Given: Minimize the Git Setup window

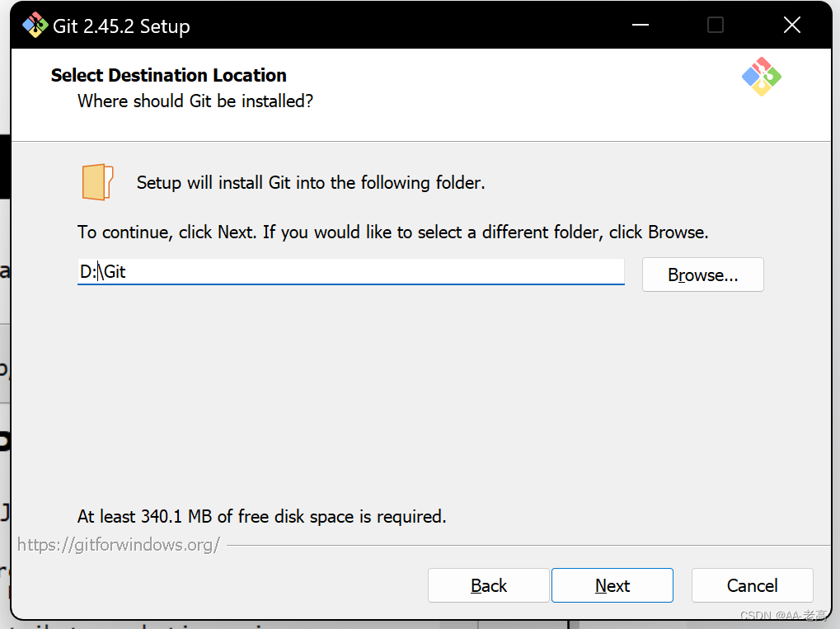Looking at the screenshot, I should (x=641, y=25).
